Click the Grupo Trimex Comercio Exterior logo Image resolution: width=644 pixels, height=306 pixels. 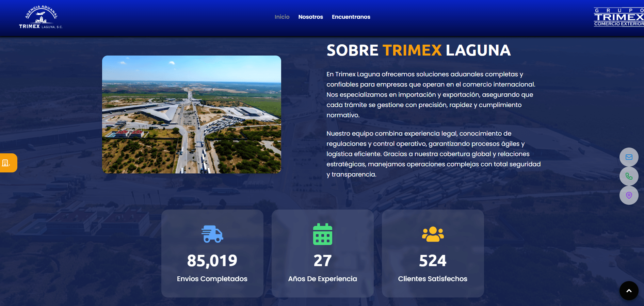[619, 17]
